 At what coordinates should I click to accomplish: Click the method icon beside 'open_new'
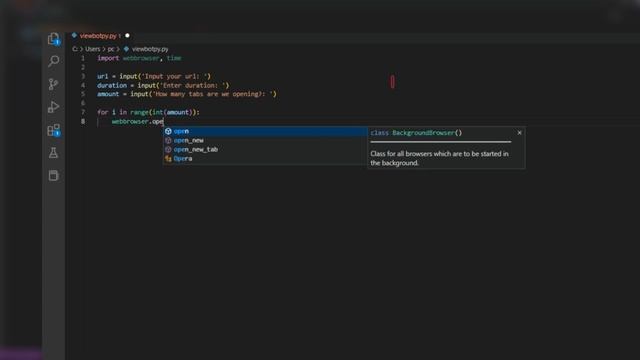point(168,140)
